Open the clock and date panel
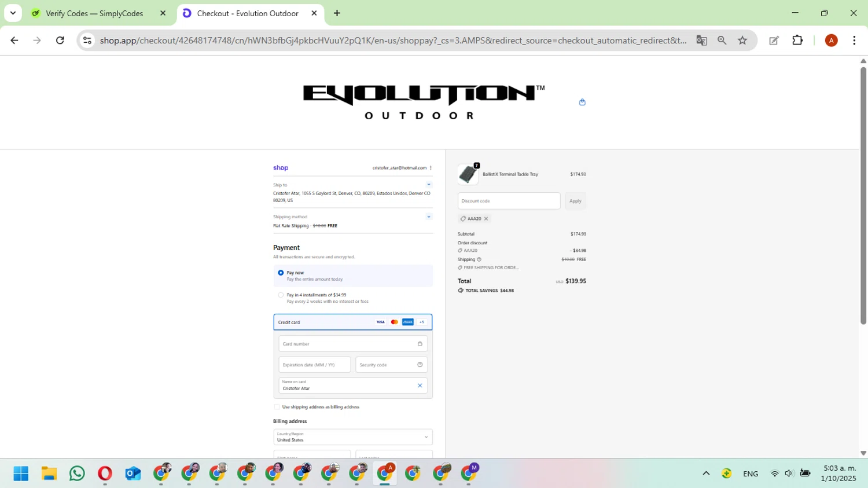The height and width of the screenshot is (488, 868). [838, 473]
